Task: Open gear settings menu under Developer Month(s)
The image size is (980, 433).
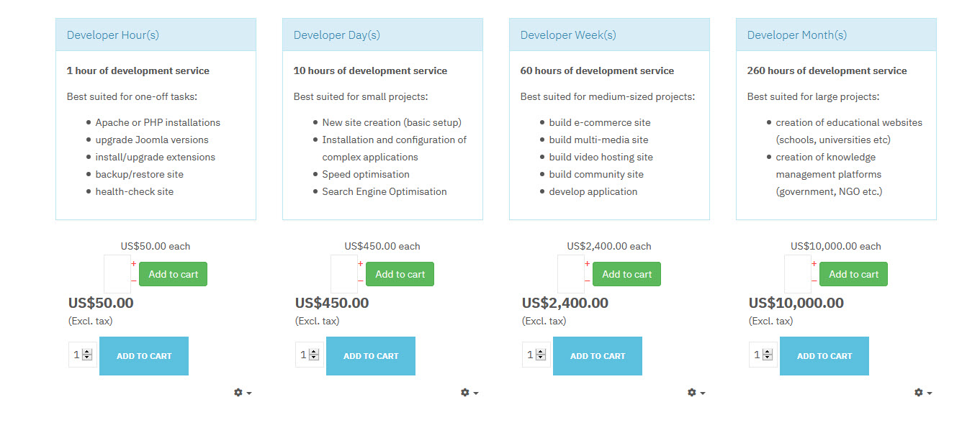Action: tap(923, 393)
